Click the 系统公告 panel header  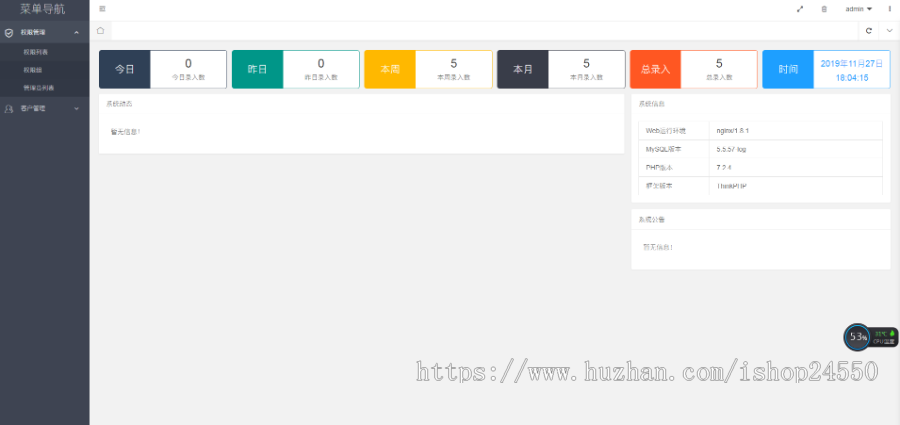pyautogui.click(x=651, y=219)
